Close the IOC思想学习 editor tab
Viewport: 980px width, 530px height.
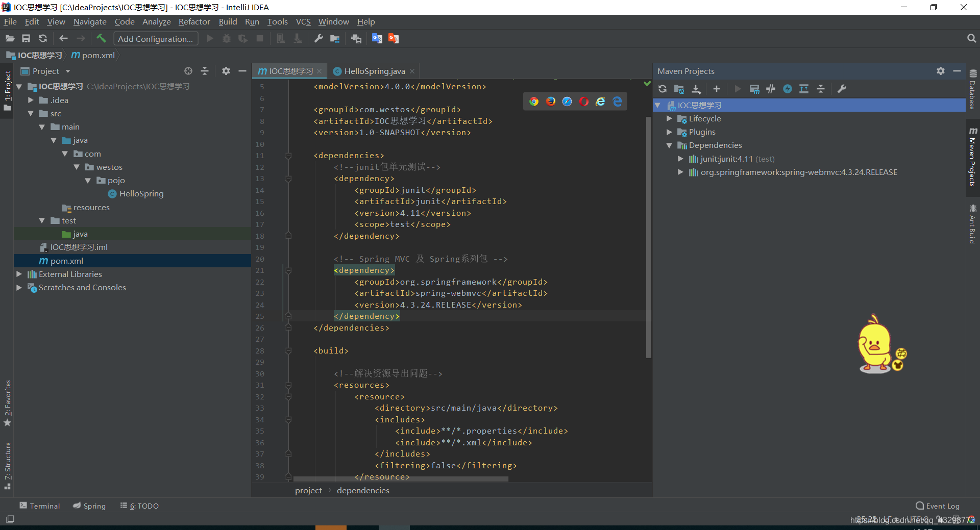319,71
